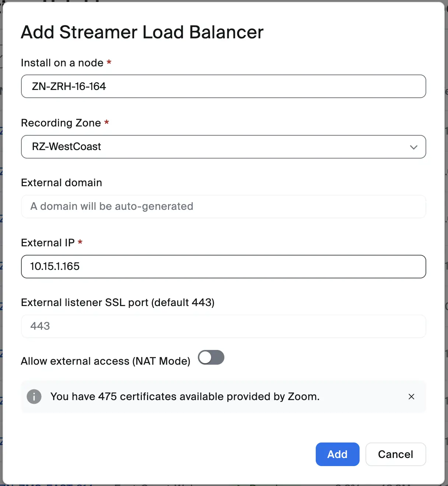Open the Recording Zone dropdown chevron
The height and width of the screenshot is (486, 448).
point(413,147)
